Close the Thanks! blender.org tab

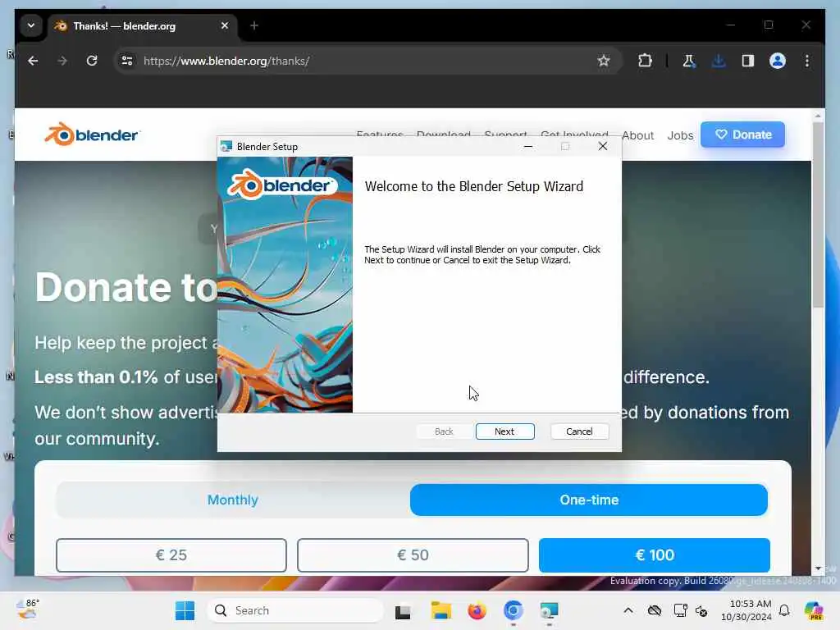225,25
